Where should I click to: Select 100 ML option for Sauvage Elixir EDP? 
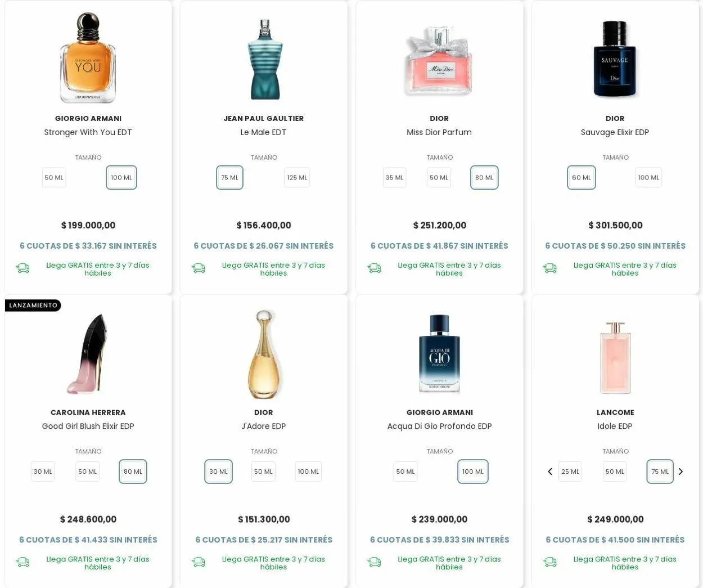pyautogui.click(x=648, y=178)
